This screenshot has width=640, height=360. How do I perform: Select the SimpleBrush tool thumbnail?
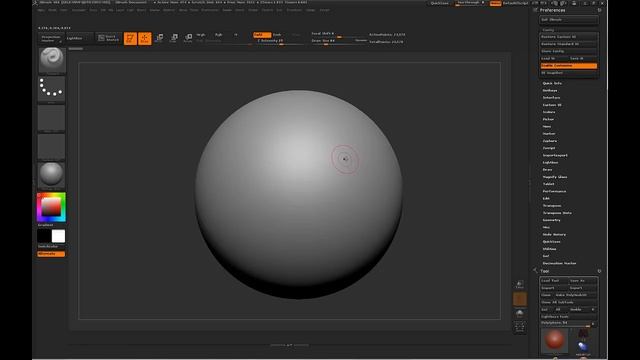583,347
